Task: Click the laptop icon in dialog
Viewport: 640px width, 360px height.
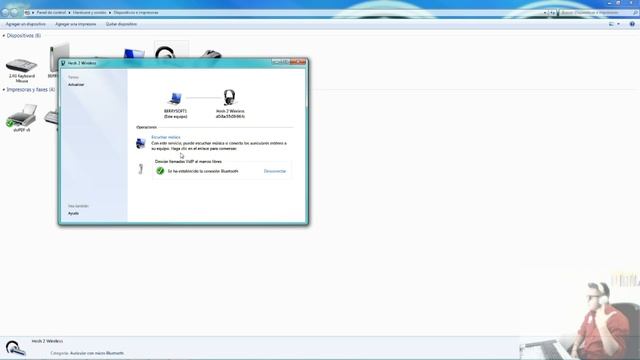Action: (175, 98)
